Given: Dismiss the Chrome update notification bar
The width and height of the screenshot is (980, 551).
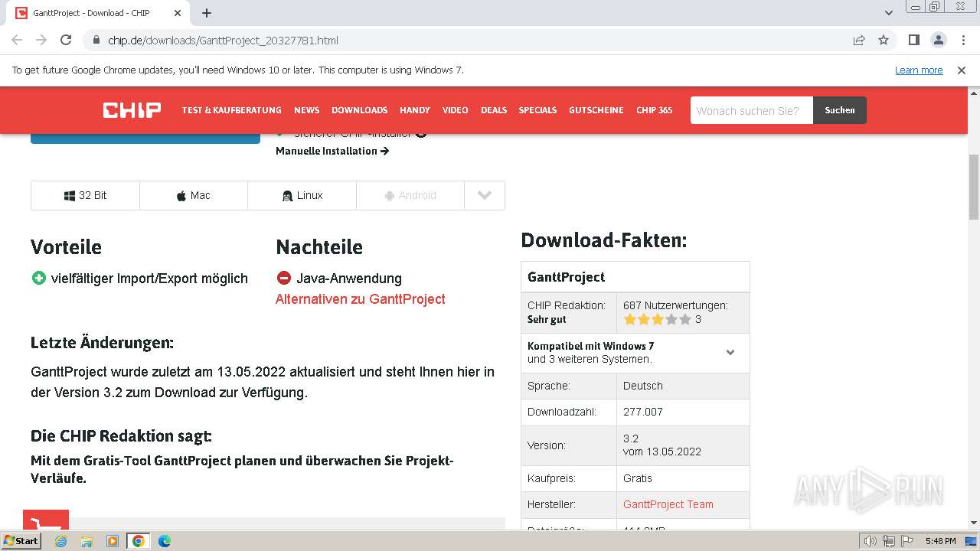Looking at the screenshot, I should pyautogui.click(x=962, y=70).
